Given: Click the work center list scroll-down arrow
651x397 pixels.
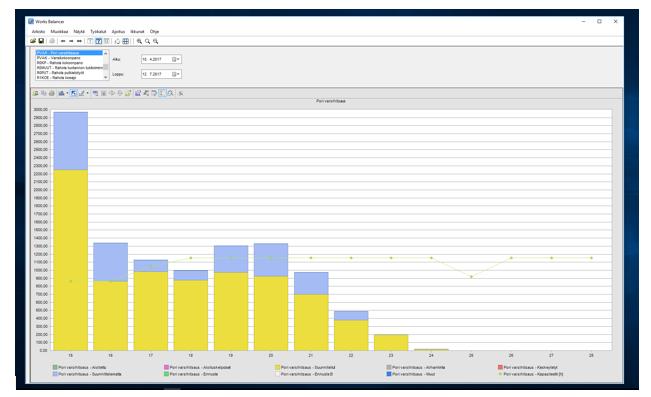Looking at the screenshot, I should (x=105, y=77).
